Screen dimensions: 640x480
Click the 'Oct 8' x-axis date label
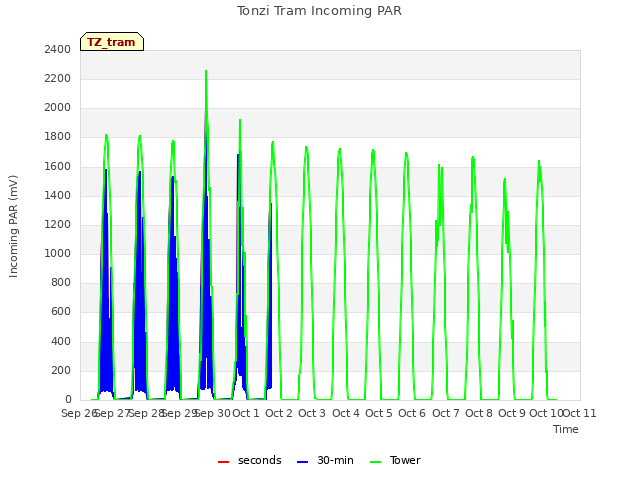pyautogui.click(x=479, y=413)
